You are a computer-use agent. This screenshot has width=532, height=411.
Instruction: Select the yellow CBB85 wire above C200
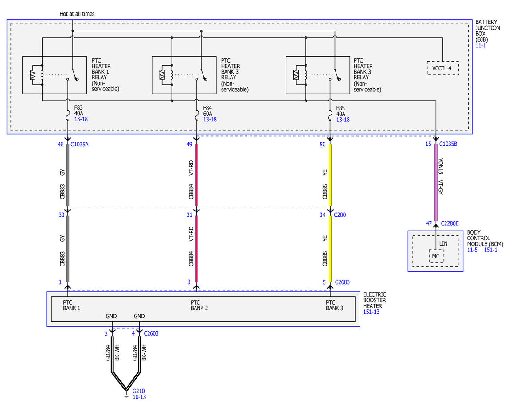pyautogui.click(x=330, y=175)
